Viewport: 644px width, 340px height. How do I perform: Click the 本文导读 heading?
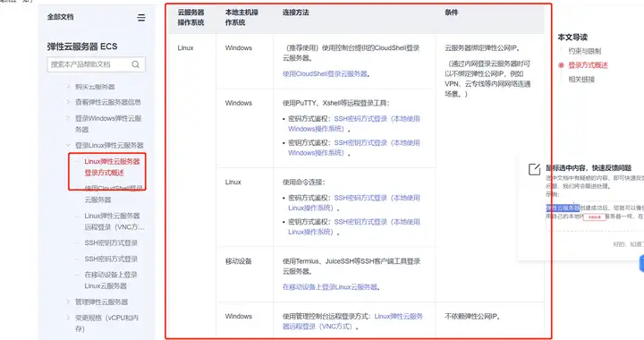(x=572, y=38)
